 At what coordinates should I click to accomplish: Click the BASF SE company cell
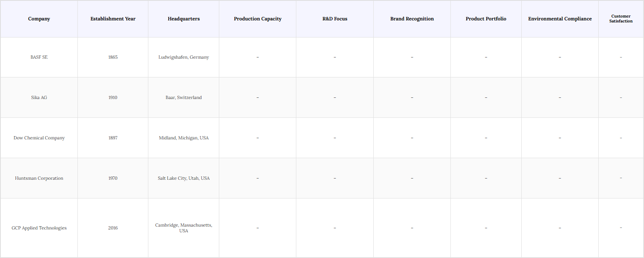(x=39, y=57)
